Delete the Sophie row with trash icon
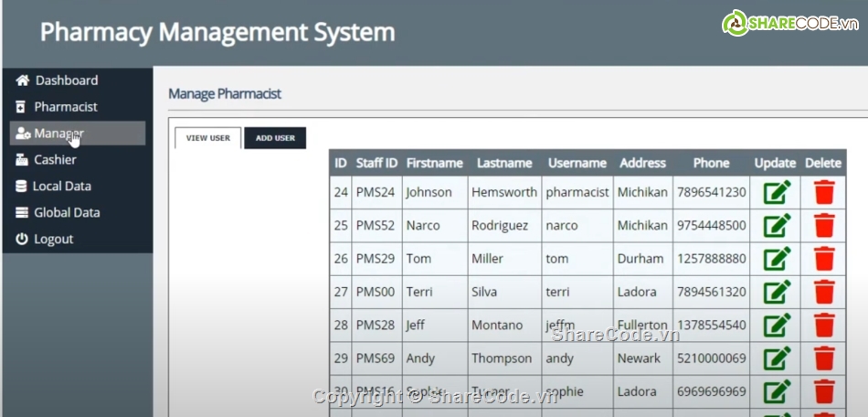This screenshot has height=417, width=868. [824, 391]
